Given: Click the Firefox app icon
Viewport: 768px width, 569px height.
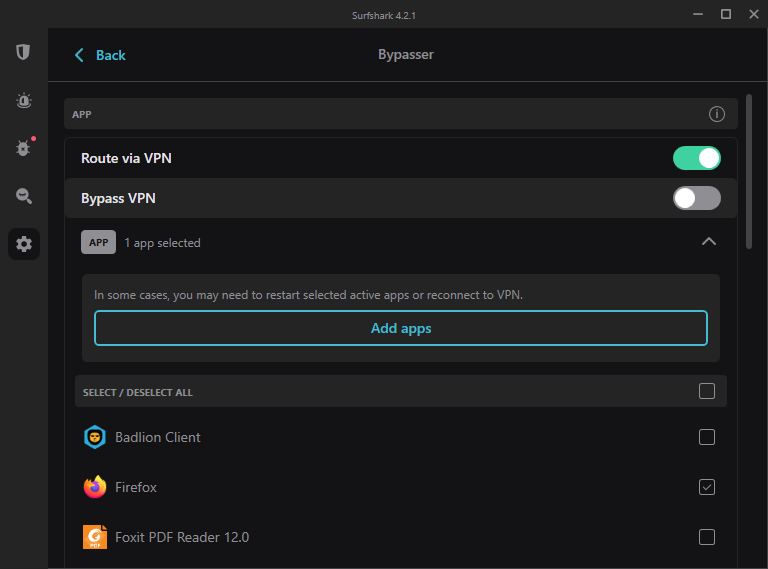Looking at the screenshot, I should point(95,487).
